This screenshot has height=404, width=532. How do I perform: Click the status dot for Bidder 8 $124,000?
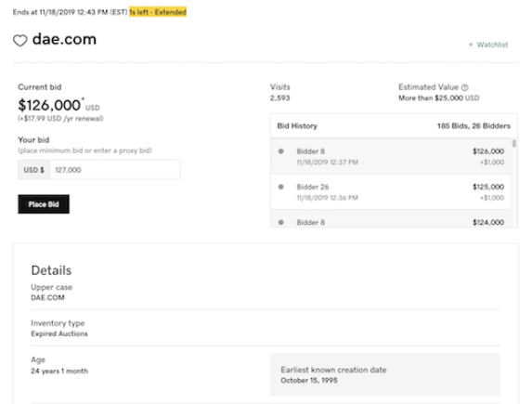pyautogui.click(x=281, y=222)
